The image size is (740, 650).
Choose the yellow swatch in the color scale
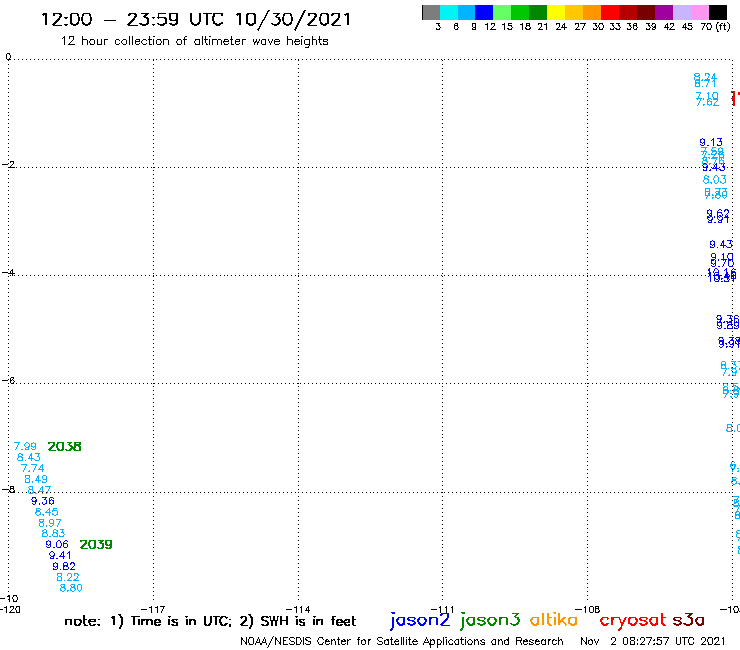(x=556, y=12)
